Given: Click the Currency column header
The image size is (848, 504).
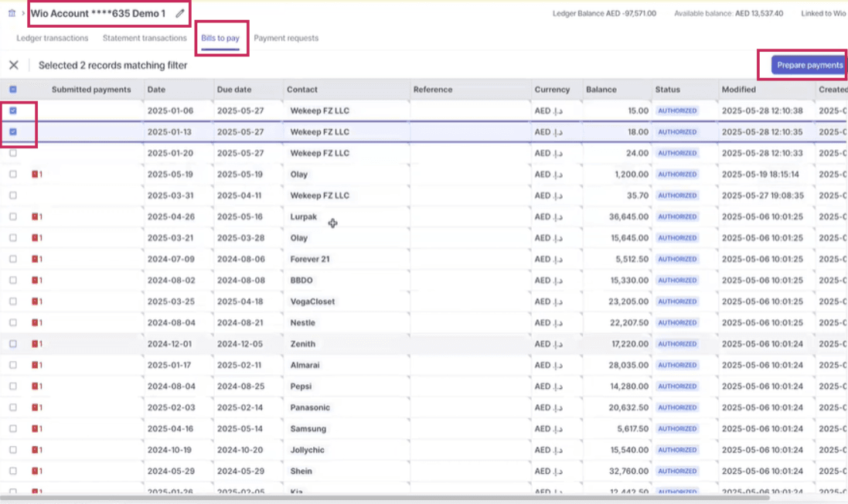Looking at the screenshot, I should pos(552,89).
